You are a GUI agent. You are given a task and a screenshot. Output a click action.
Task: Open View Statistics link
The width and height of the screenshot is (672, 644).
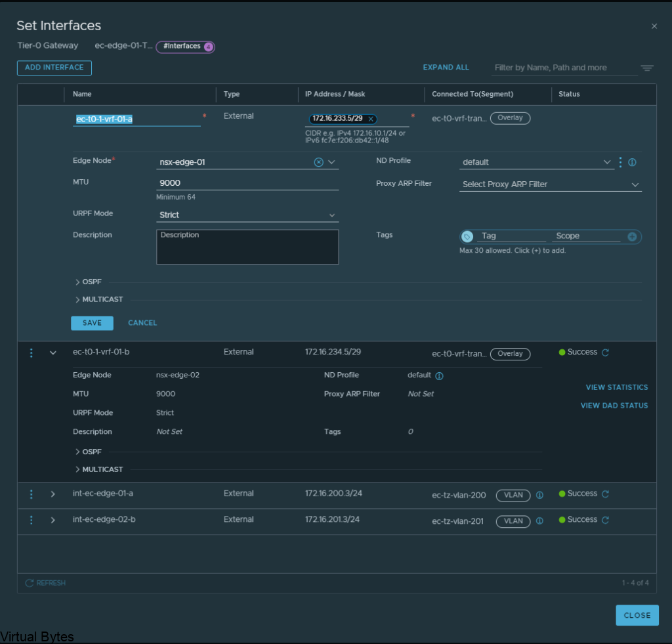tap(616, 387)
